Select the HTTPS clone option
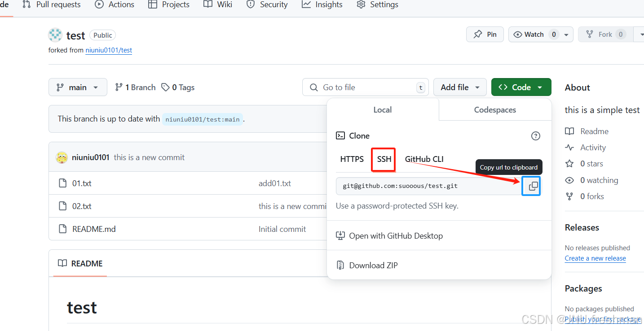 pos(352,159)
